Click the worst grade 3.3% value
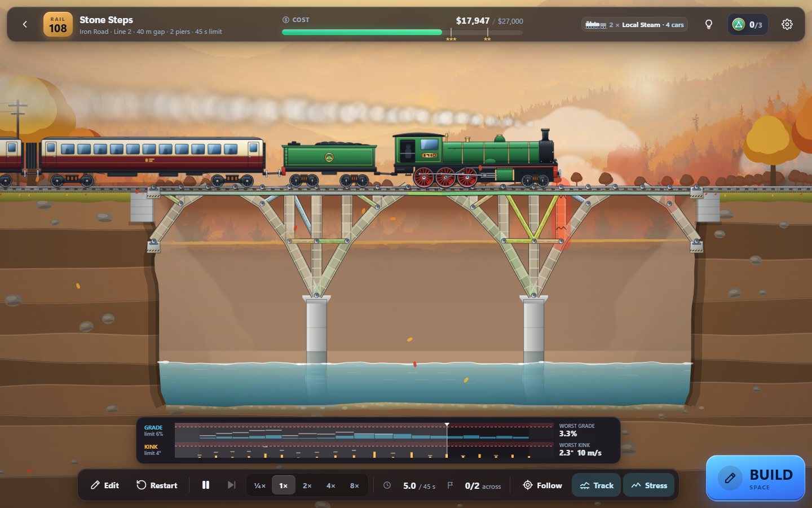The image size is (812, 508). [568, 433]
